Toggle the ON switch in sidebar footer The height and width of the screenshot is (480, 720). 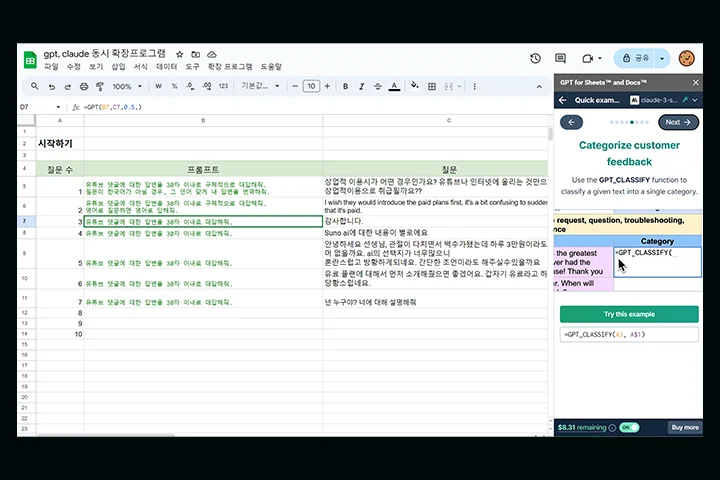629,428
